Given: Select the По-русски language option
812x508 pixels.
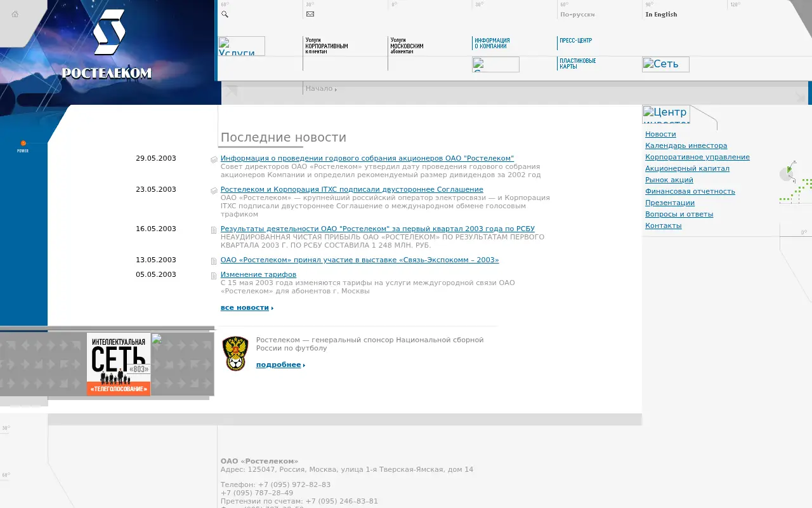Looking at the screenshot, I should 577,15.
